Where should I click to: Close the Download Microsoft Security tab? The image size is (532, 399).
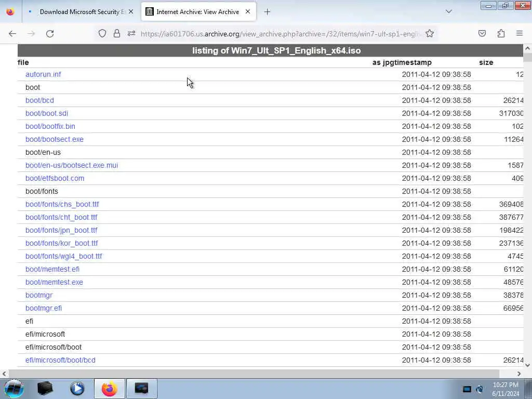131,11
